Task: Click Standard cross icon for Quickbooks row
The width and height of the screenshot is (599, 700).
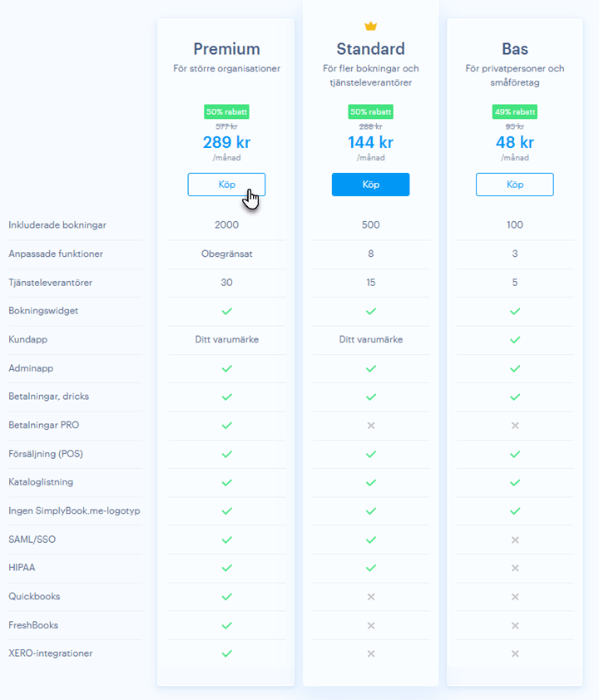Action: [x=371, y=597]
